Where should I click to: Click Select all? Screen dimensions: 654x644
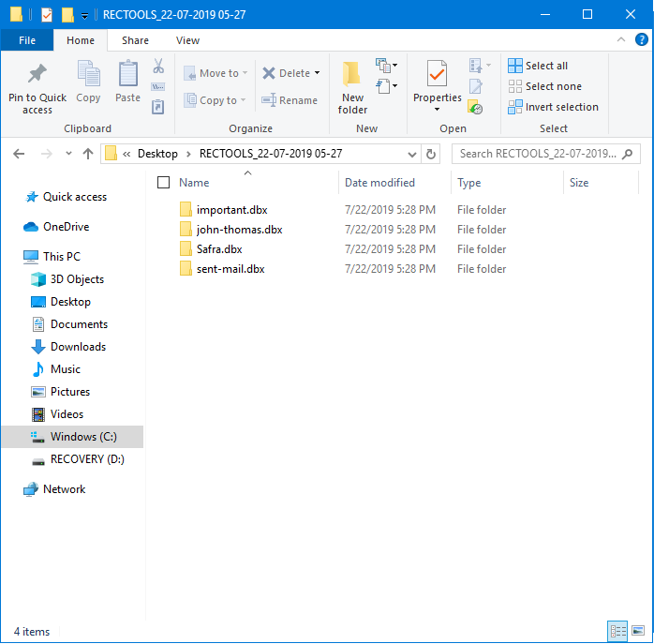pos(538,66)
